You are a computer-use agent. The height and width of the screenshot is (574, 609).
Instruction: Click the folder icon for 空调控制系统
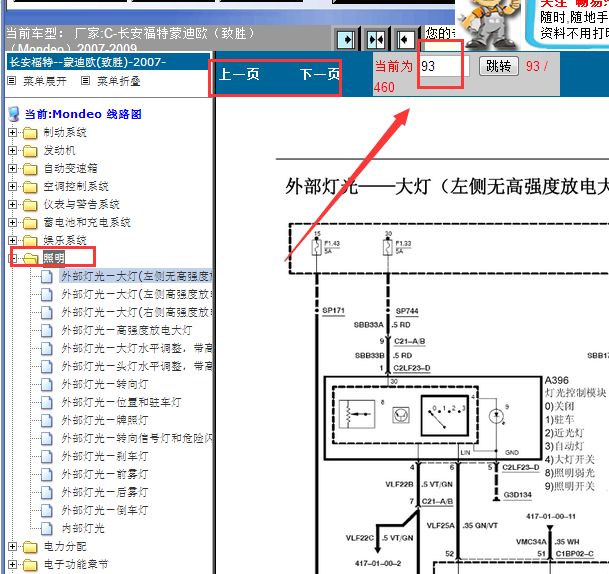point(30,187)
